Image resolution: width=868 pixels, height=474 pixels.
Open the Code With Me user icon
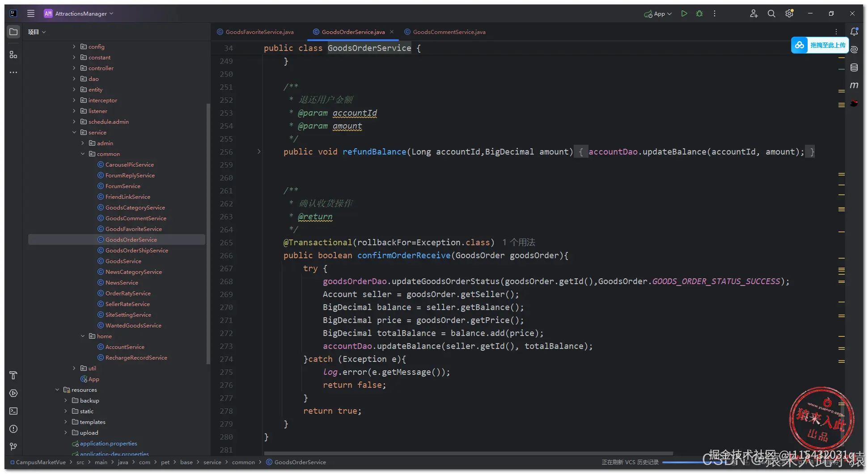click(754, 13)
